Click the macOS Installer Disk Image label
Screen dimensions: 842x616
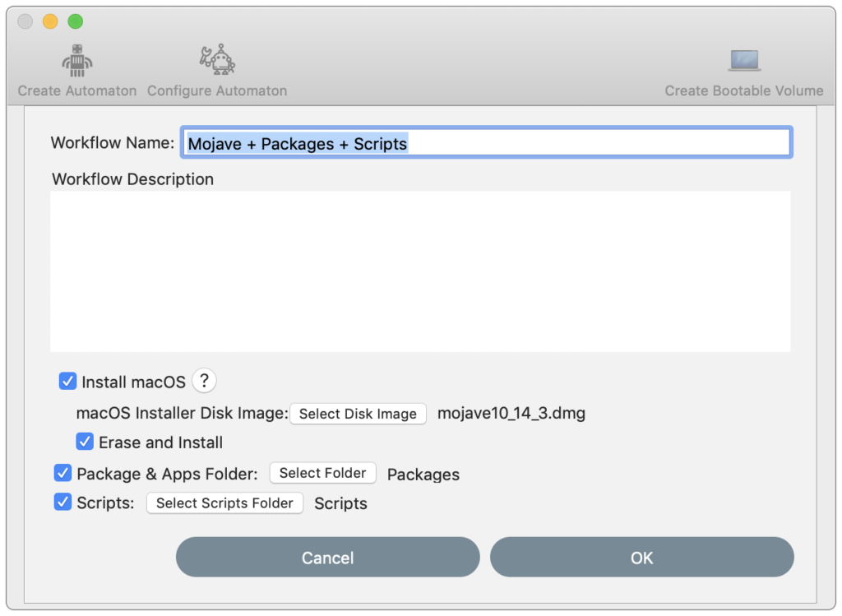183,414
